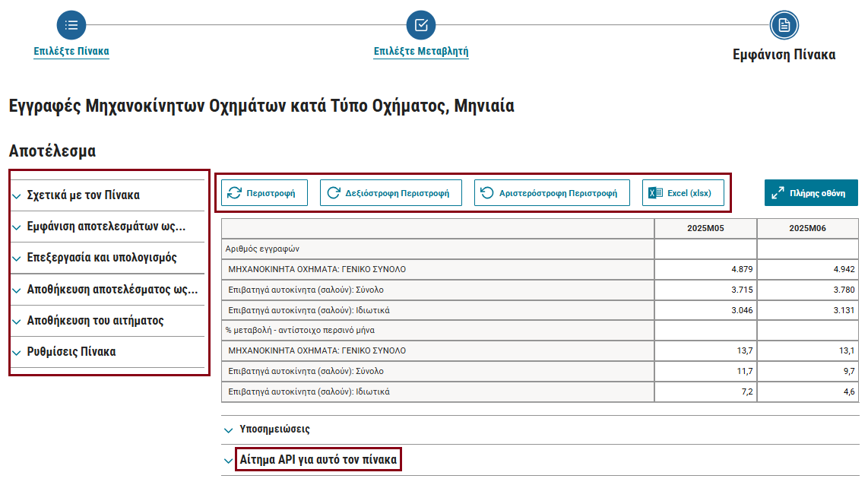The height and width of the screenshot is (485, 868).
Task: Click the Εγγραφές Μηχανοκίνητων Οχημάτων page title
Action: 261,106
